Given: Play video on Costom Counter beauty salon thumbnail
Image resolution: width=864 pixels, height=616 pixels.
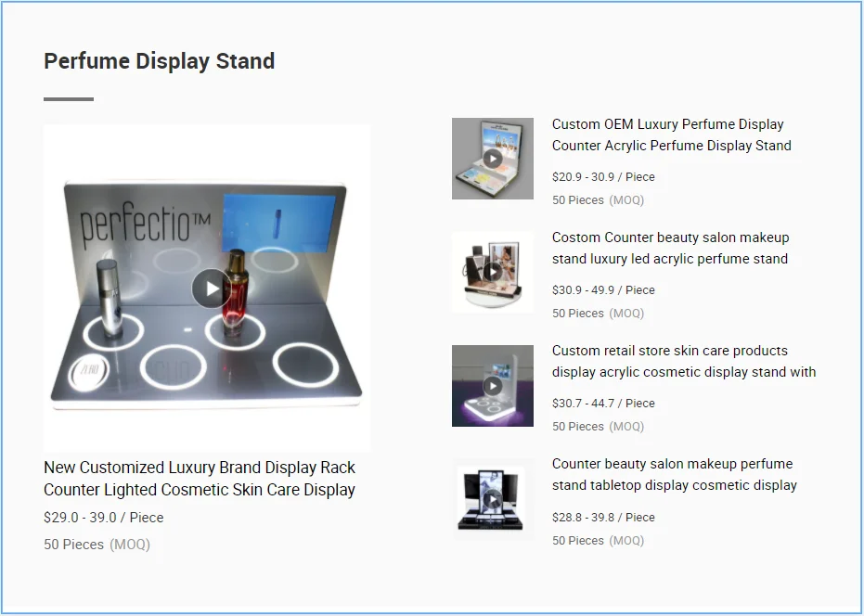Looking at the screenshot, I should 493,272.
